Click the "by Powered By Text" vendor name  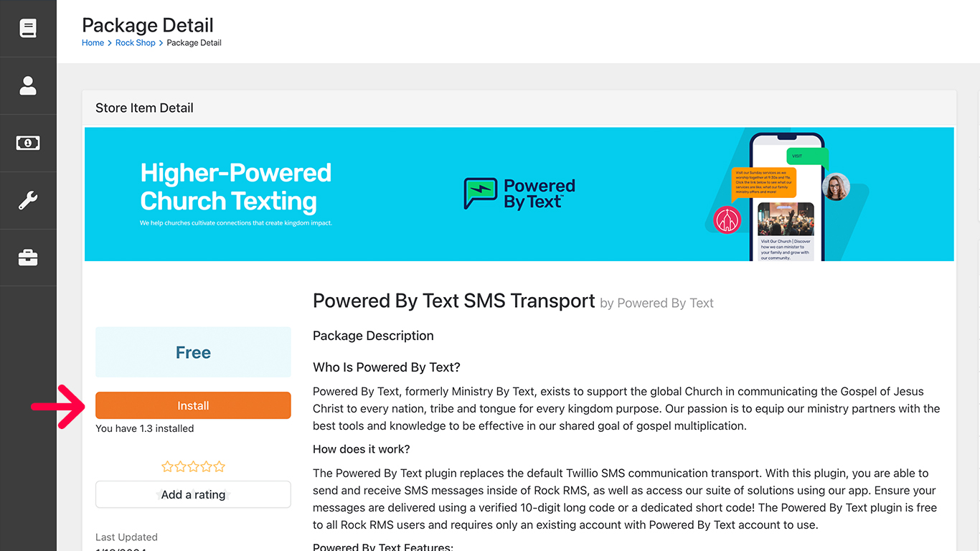[x=656, y=303]
